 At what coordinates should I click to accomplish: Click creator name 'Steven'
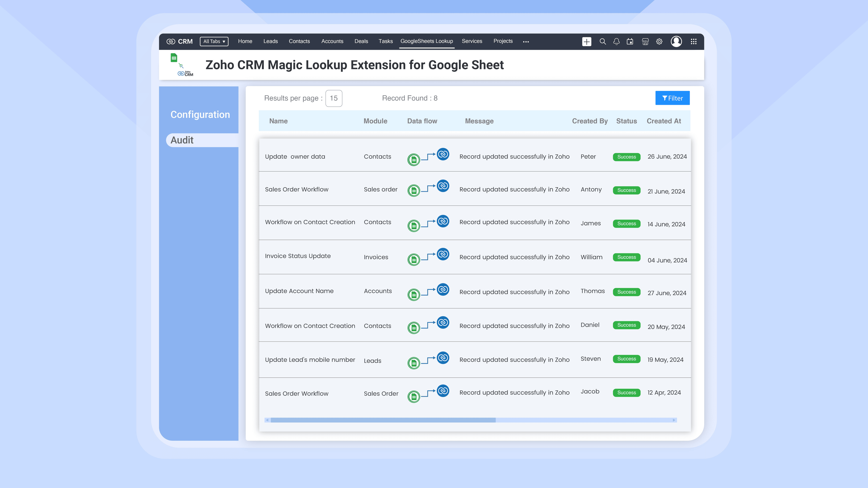click(590, 359)
